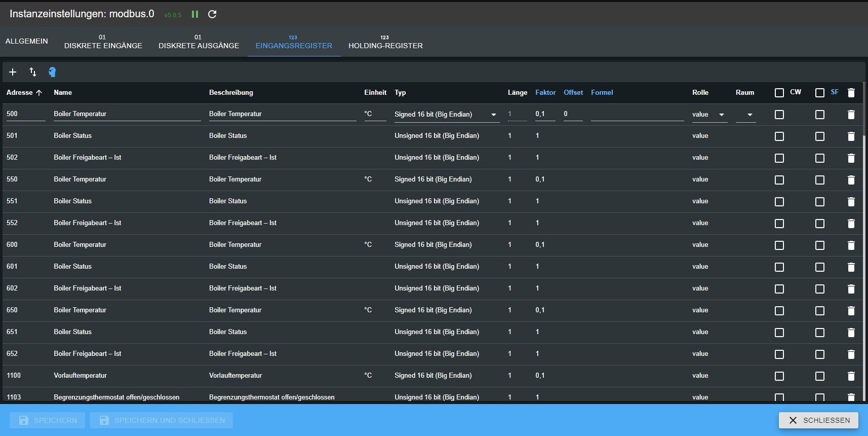Click the Name column header
Screen dimensions: 868x436
(x=63, y=92)
